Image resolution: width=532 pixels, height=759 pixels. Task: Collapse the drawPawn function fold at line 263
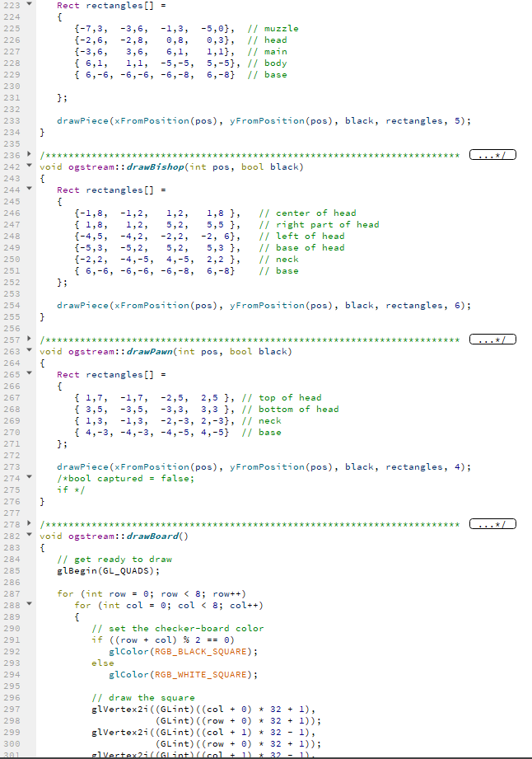pos(29,350)
